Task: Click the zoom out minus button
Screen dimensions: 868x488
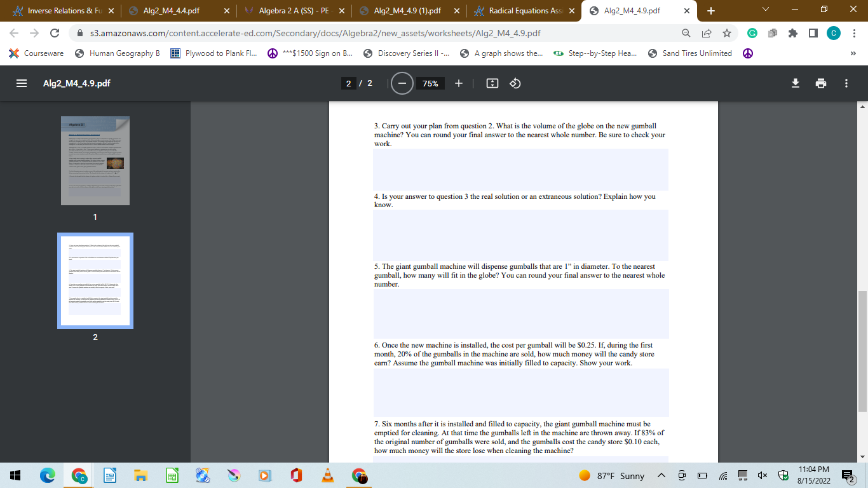Action: click(401, 83)
